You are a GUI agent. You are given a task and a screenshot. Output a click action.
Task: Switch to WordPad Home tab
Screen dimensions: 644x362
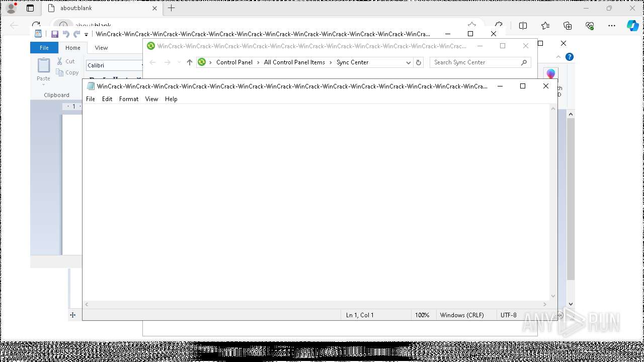(73, 48)
